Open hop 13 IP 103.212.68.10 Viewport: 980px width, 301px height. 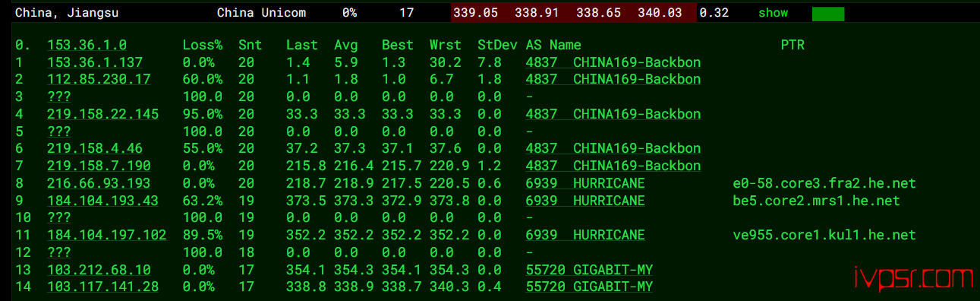tap(99, 270)
